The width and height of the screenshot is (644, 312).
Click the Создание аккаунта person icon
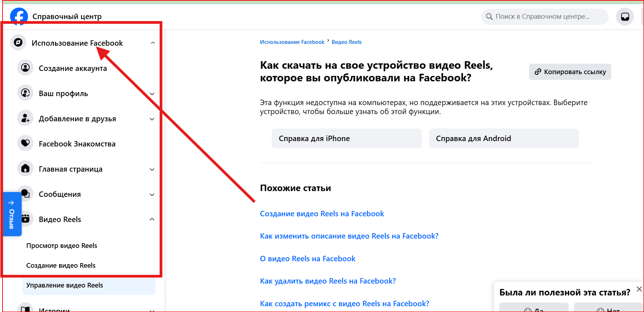[x=26, y=68]
